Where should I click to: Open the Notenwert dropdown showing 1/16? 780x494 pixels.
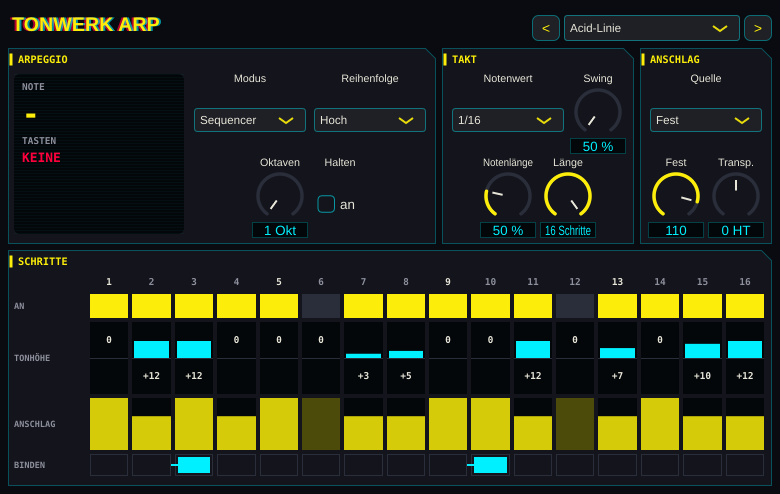coord(507,120)
